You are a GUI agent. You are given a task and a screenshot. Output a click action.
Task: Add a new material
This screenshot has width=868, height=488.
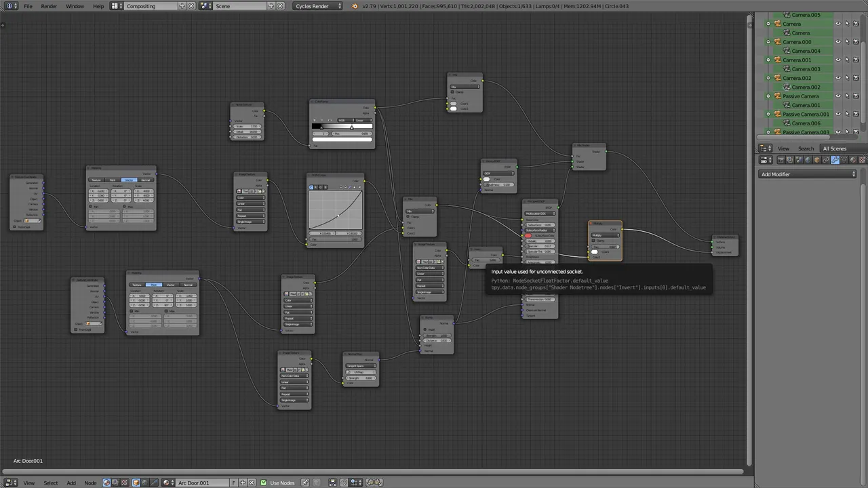(243, 483)
